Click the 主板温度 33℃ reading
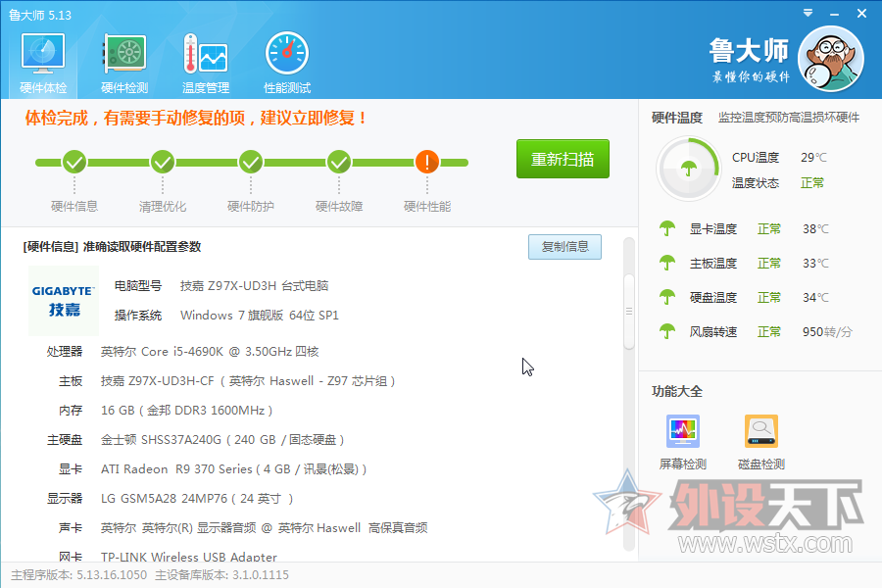Image resolution: width=882 pixels, height=588 pixels. [815, 264]
